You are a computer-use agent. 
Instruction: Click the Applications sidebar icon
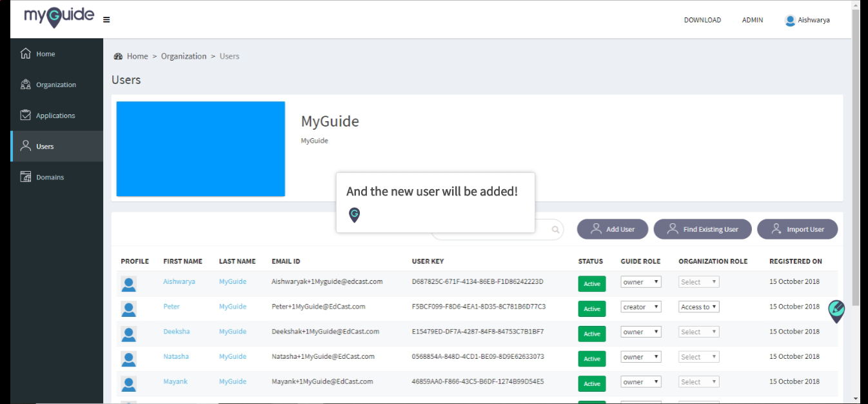tap(26, 116)
